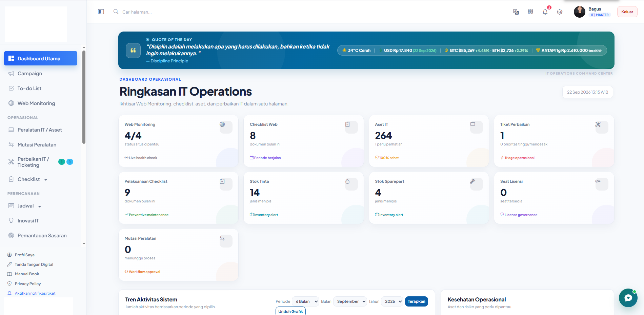Click the 34°C Cerah weather info
The image size is (644, 315).
click(356, 51)
